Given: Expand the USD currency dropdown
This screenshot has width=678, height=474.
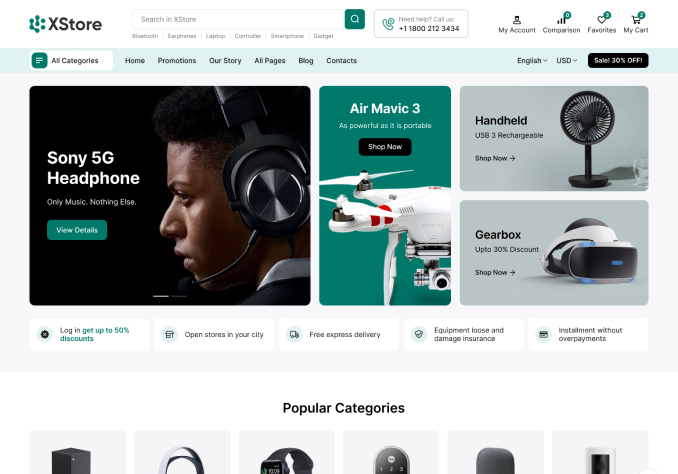Looking at the screenshot, I should (x=566, y=61).
